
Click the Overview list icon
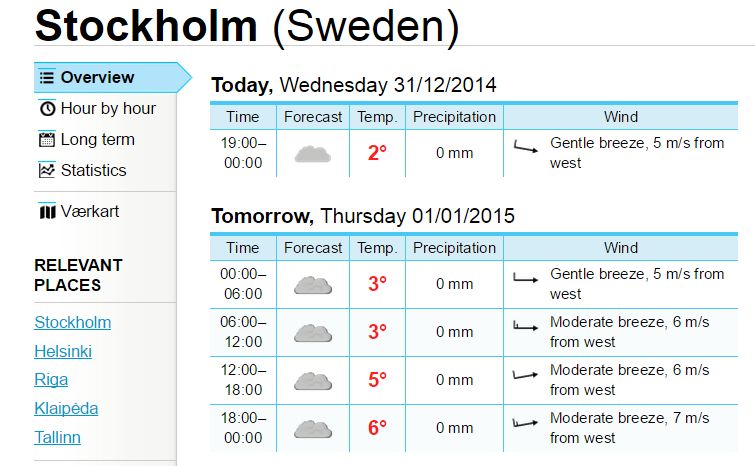[x=47, y=78]
